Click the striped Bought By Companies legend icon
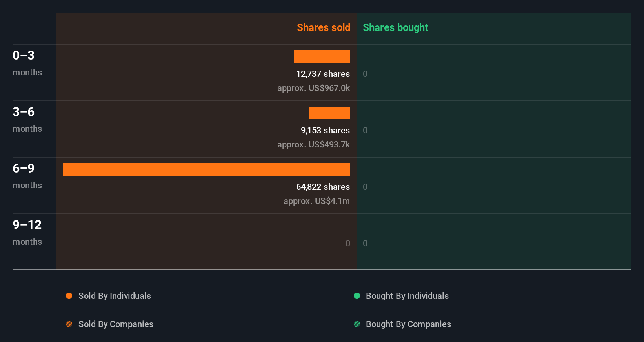 coord(357,324)
